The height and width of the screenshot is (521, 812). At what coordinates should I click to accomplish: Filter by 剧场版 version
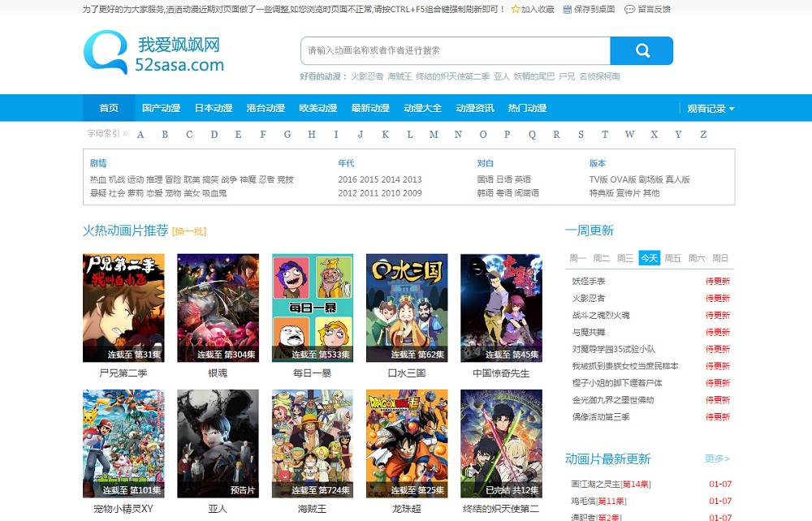pos(650,179)
